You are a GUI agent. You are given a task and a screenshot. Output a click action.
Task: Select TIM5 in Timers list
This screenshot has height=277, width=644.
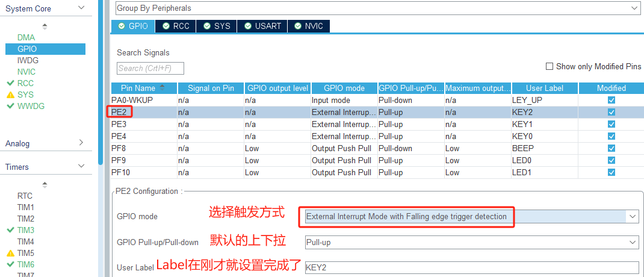25,253
